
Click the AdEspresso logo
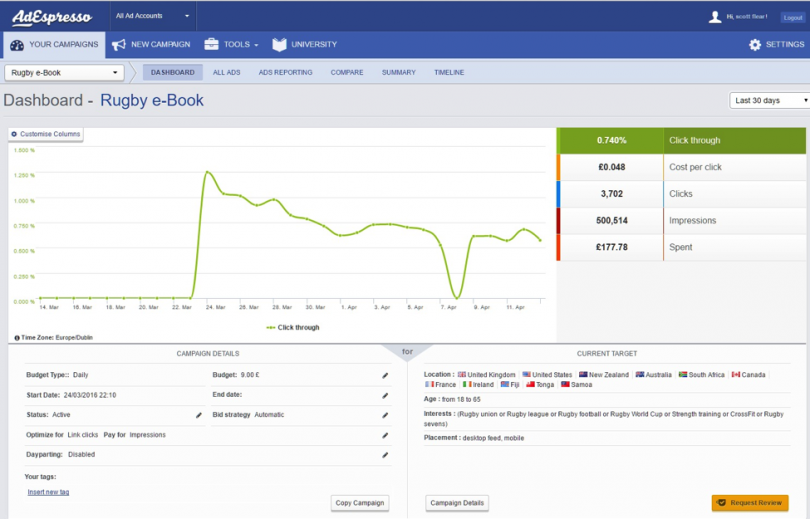(x=51, y=16)
